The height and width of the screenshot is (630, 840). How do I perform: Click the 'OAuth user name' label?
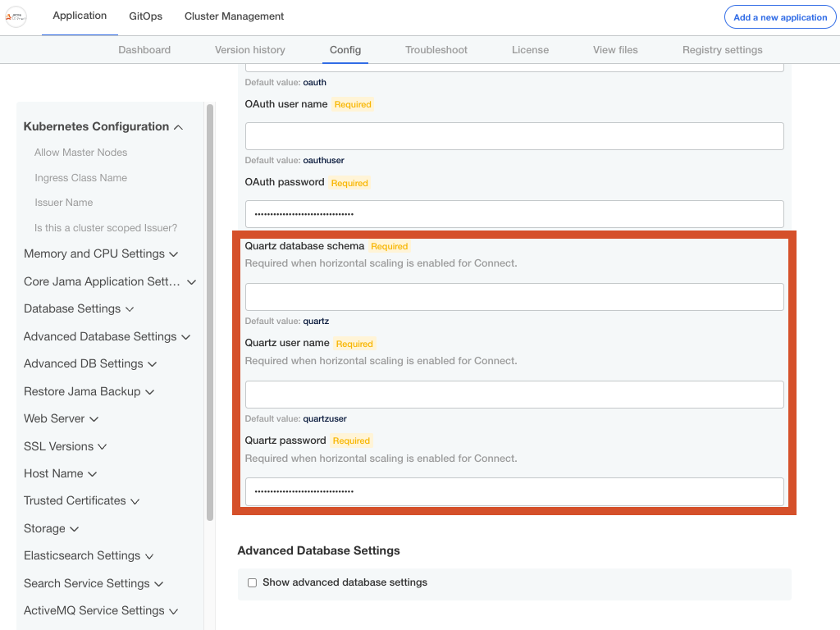tap(286, 104)
